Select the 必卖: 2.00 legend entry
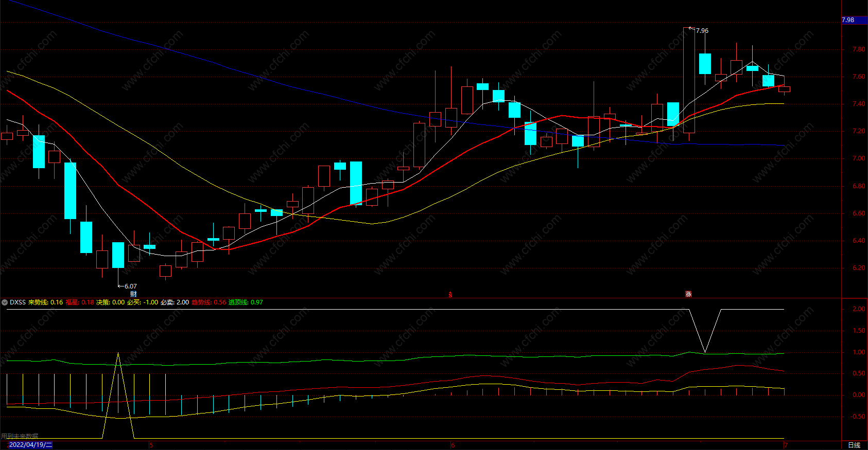 [175, 302]
